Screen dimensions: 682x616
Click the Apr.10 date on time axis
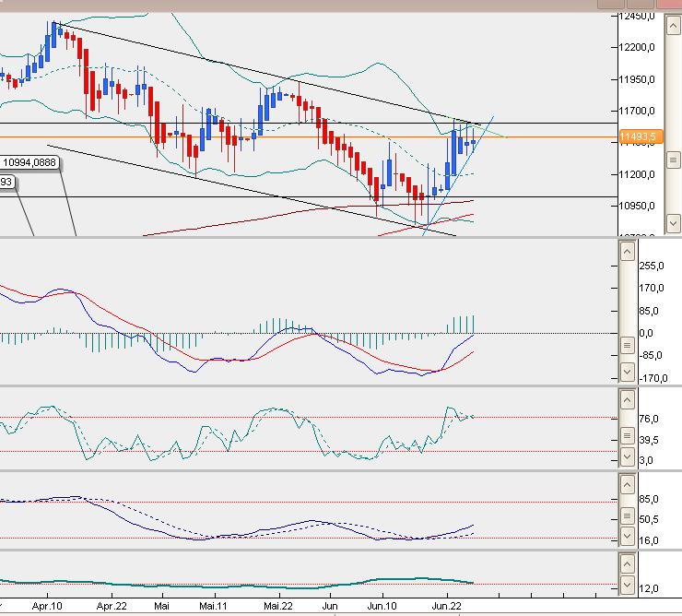[47, 606]
